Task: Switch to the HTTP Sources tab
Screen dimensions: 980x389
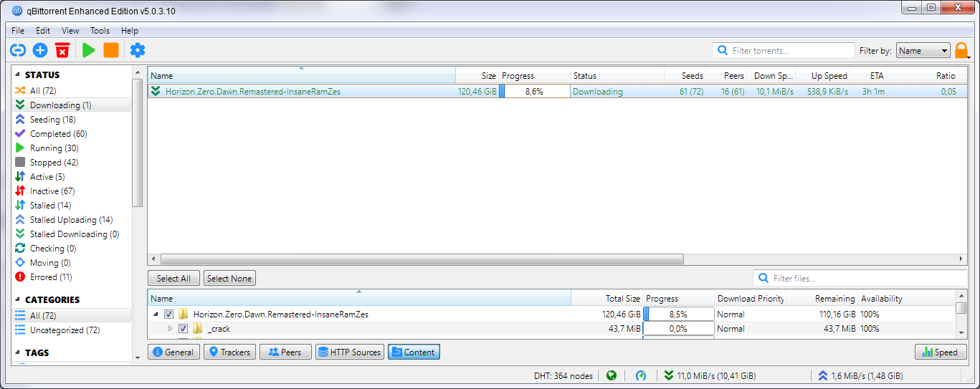Action: tap(349, 352)
